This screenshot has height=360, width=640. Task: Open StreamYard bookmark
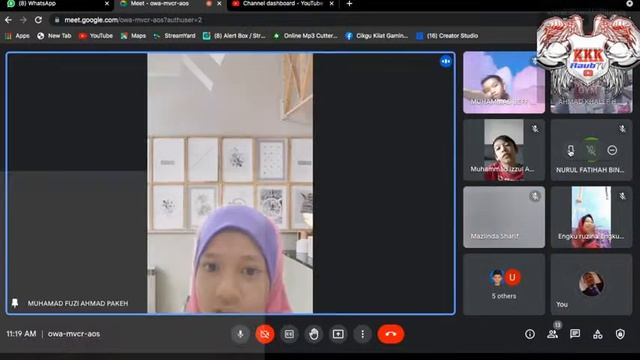tap(174, 36)
